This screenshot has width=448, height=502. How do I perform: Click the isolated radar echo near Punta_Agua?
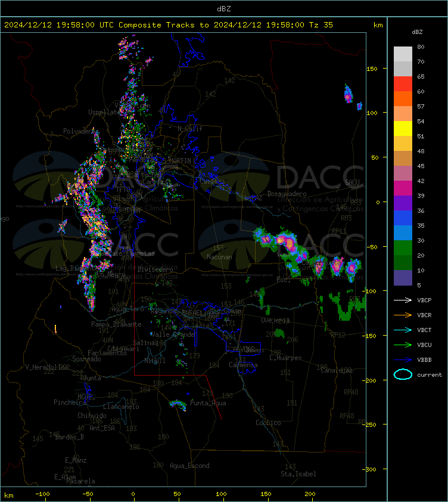tap(179, 405)
